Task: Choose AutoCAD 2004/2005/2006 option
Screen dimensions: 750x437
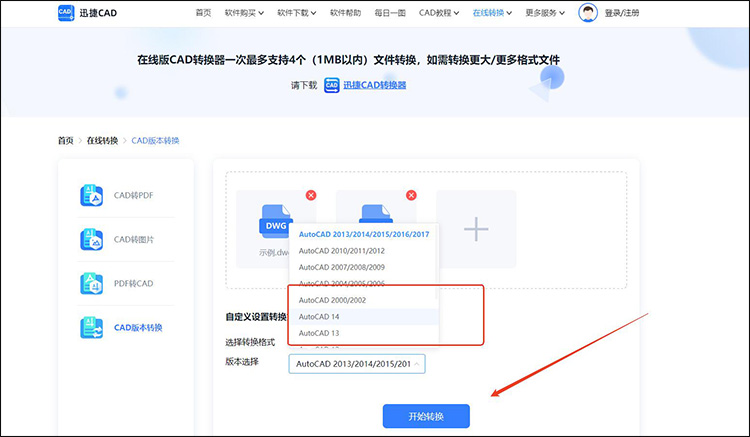Action: (364, 284)
